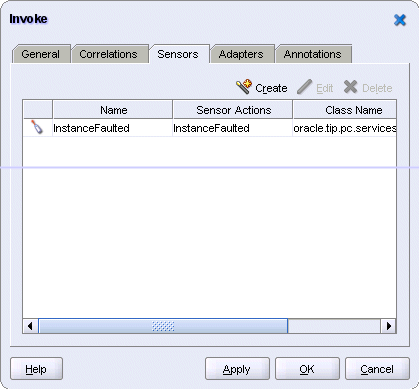Click the Delete X icon

[350, 87]
